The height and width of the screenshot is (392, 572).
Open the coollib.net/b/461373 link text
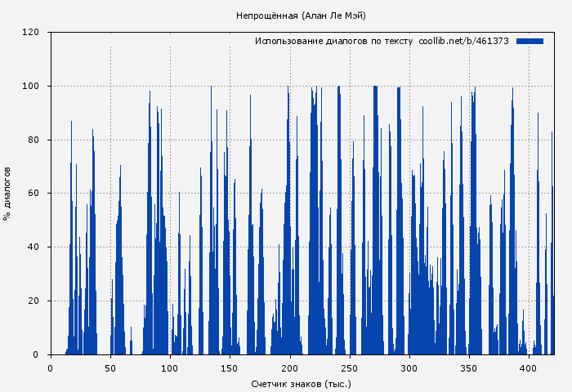pyautogui.click(x=463, y=41)
